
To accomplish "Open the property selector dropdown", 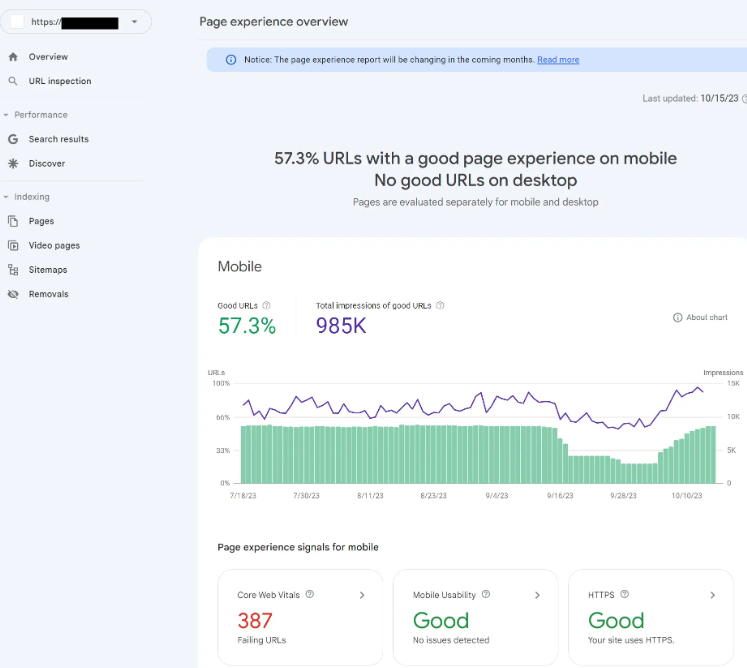I will (x=134, y=21).
